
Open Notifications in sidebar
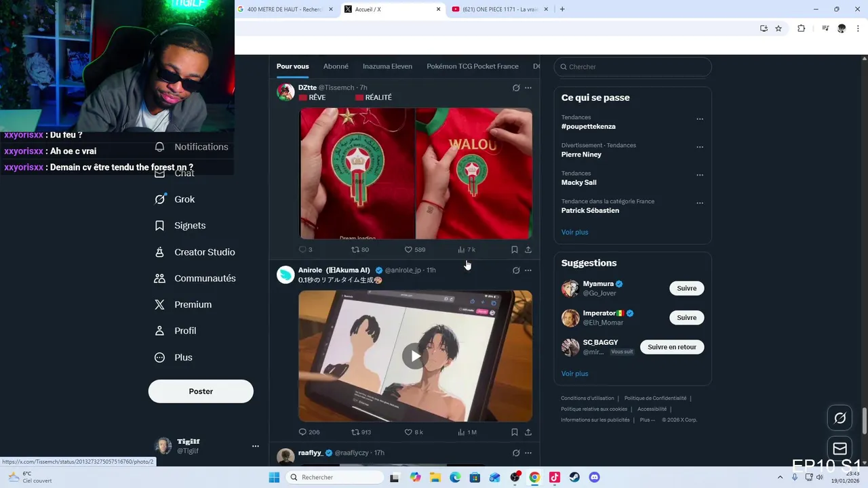click(x=191, y=147)
